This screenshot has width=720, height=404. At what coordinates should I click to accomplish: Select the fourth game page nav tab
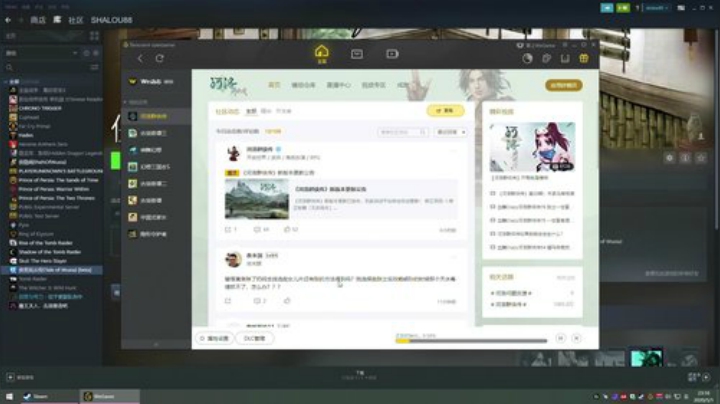click(373, 85)
